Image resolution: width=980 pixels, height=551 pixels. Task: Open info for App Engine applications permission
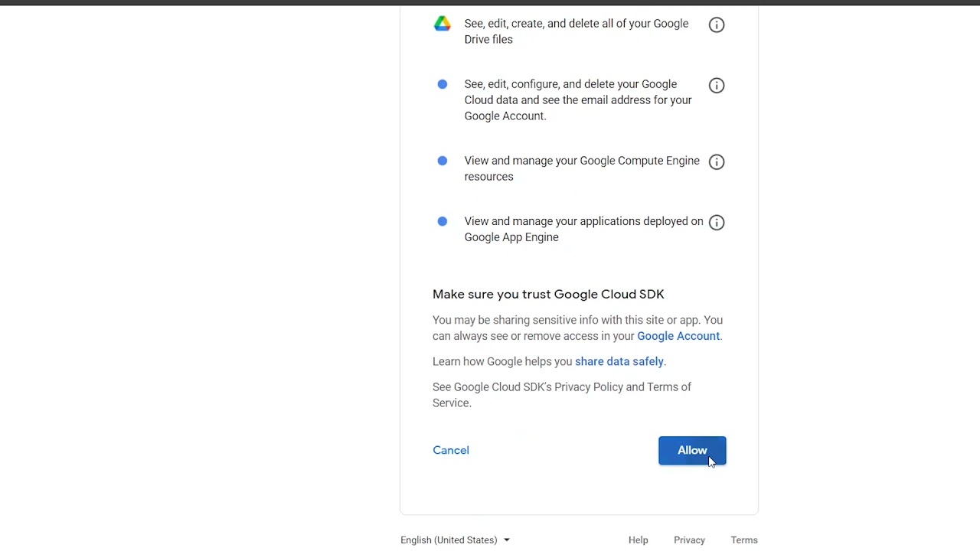[x=717, y=222]
